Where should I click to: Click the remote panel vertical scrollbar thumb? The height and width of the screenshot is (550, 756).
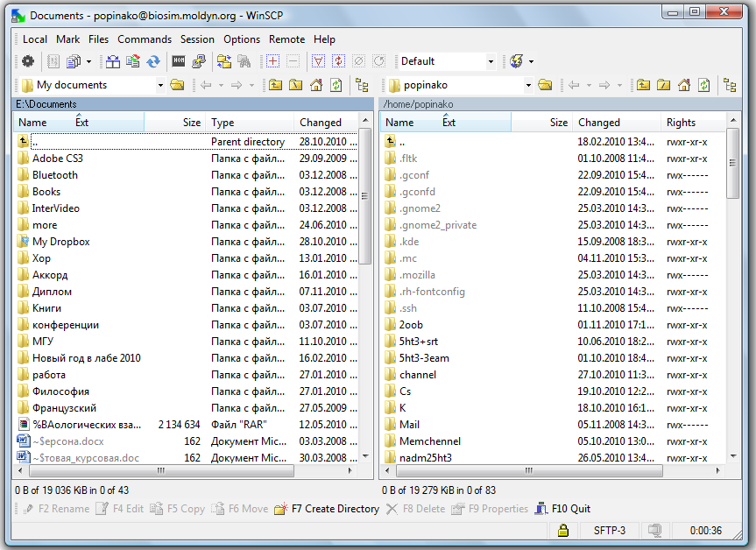pyautogui.click(x=733, y=163)
